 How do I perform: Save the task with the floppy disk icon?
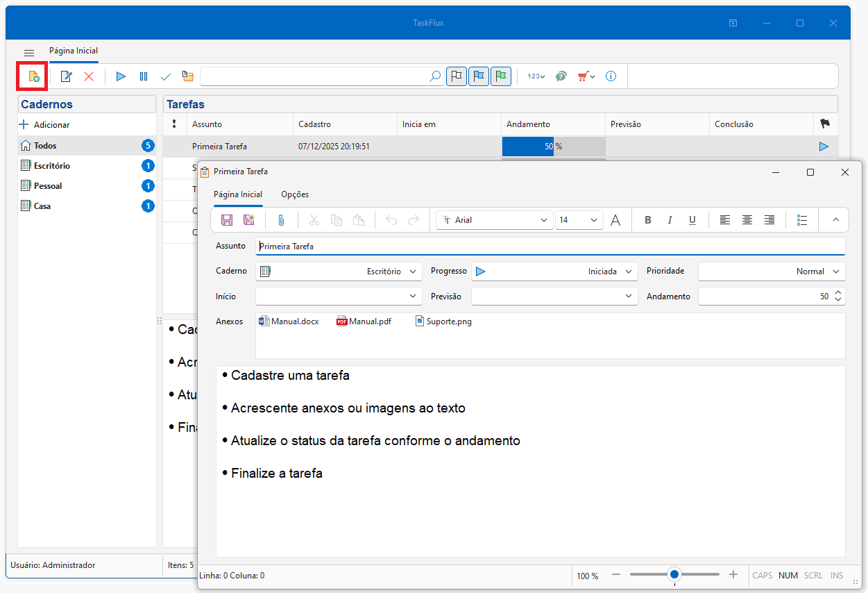pos(227,220)
